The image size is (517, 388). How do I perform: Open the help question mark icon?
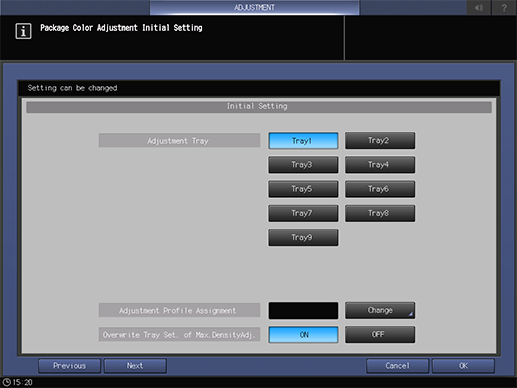point(504,7)
